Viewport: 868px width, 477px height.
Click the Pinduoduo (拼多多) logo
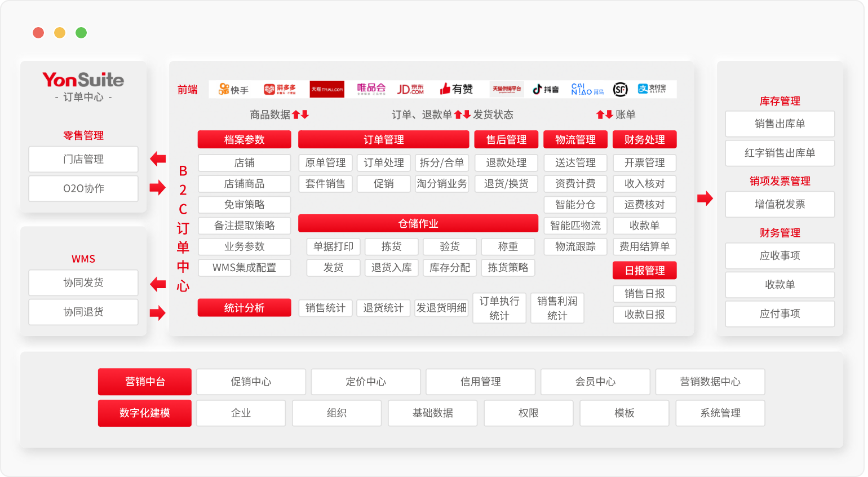coord(280,89)
